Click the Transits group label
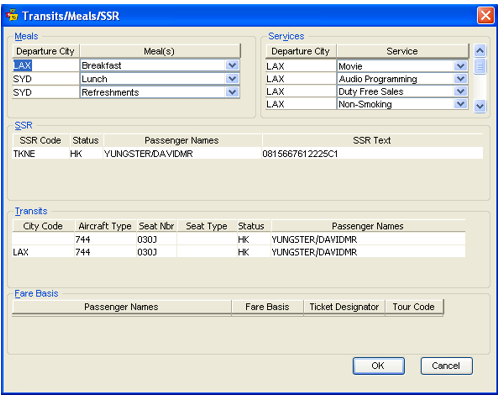The image size is (501, 397). [31, 211]
